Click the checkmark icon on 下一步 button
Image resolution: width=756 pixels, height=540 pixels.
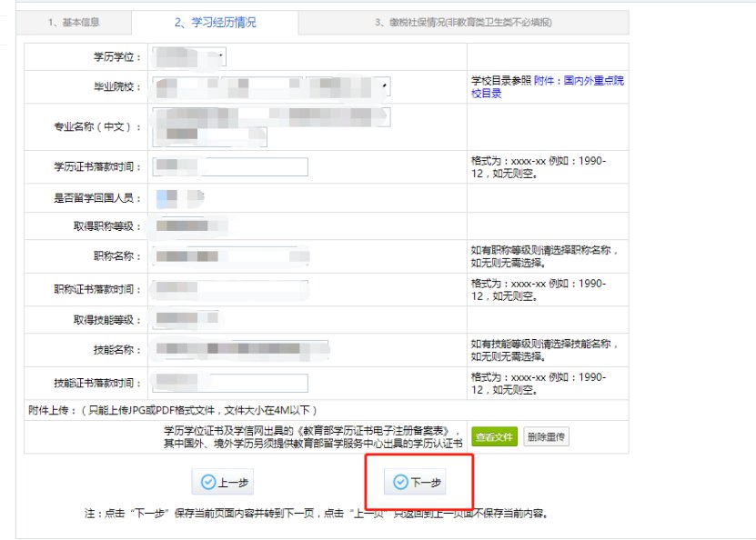tap(400, 482)
